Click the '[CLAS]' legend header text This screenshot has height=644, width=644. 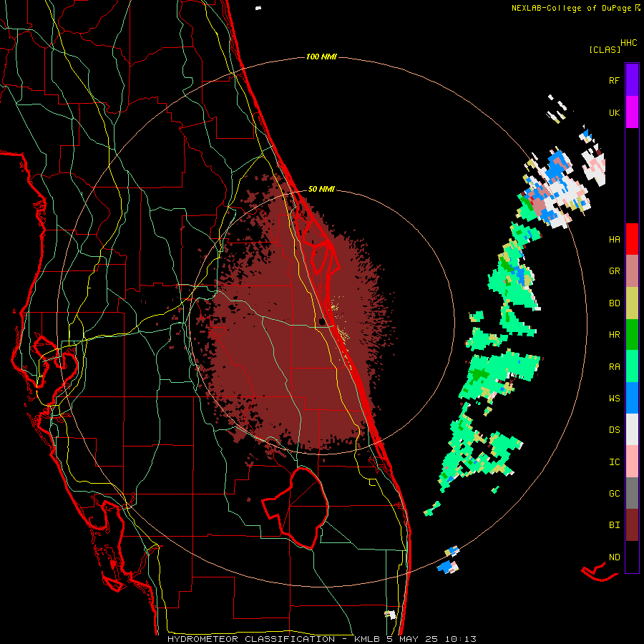[x=605, y=50]
